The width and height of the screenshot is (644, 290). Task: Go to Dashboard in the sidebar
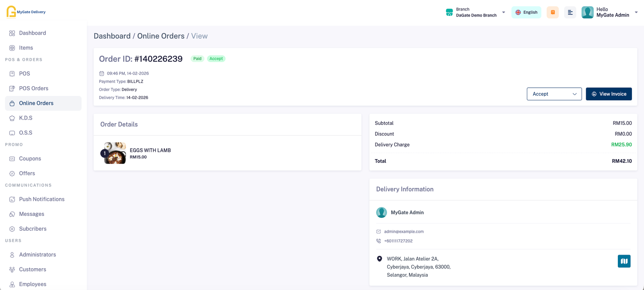click(32, 33)
